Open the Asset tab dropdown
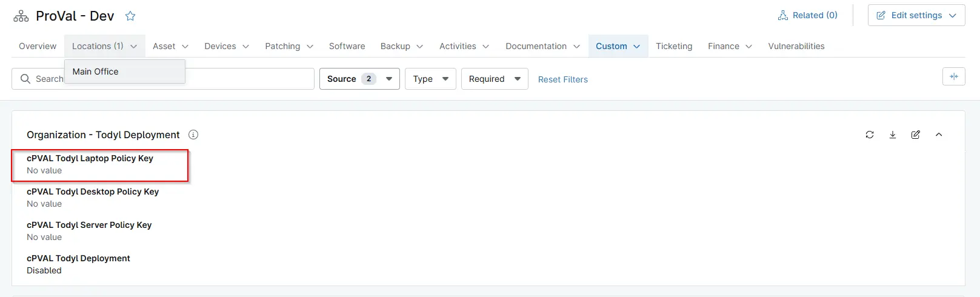Viewport: 980px width, 297px height. point(170,46)
